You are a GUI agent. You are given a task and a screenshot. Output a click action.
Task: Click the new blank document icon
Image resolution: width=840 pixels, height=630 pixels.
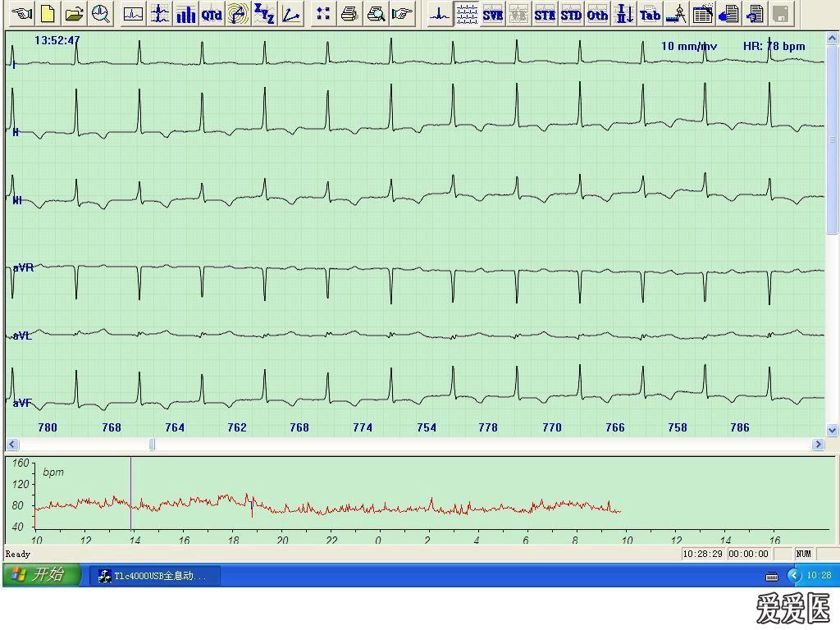pos(48,14)
